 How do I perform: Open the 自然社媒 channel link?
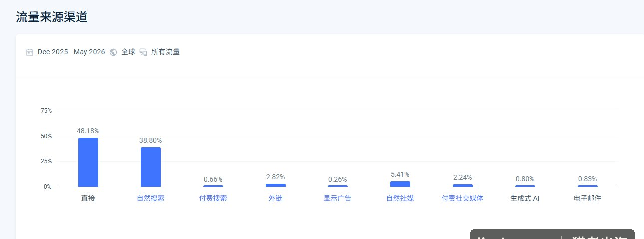tap(400, 198)
